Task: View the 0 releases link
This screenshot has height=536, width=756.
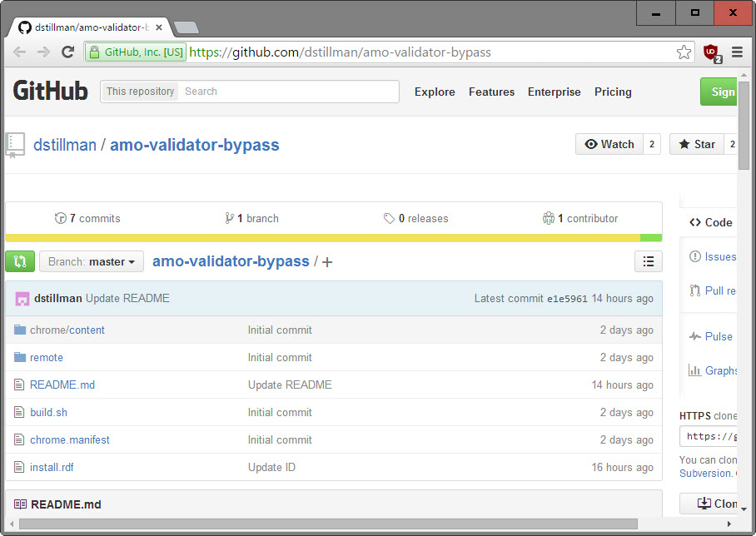Action: (416, 218)
